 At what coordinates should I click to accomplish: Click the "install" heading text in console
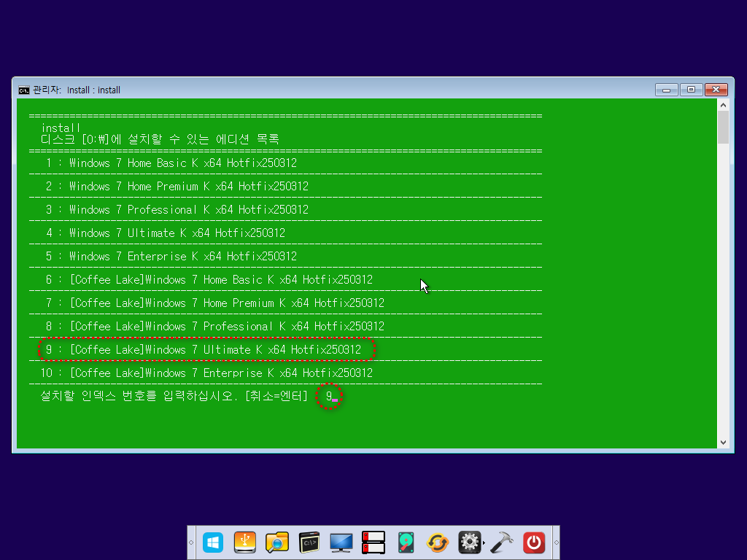(x=61, y=128)
